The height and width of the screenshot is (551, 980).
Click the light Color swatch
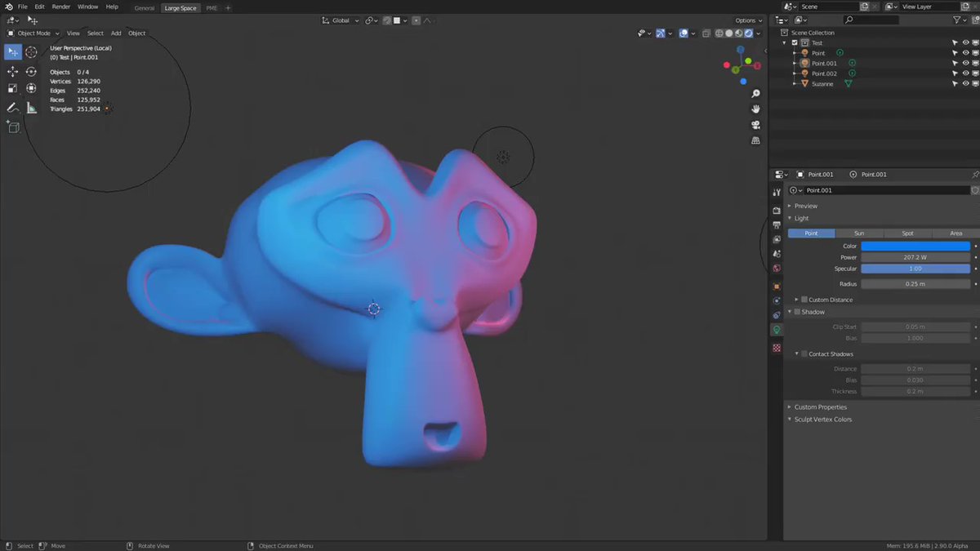tap(915, 246)
